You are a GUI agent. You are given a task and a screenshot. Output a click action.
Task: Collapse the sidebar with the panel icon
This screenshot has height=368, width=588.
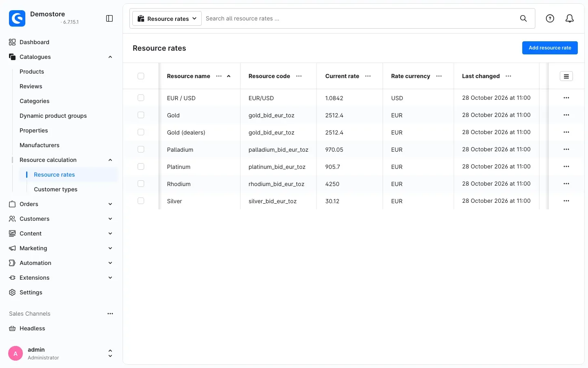tap(109, 18)
